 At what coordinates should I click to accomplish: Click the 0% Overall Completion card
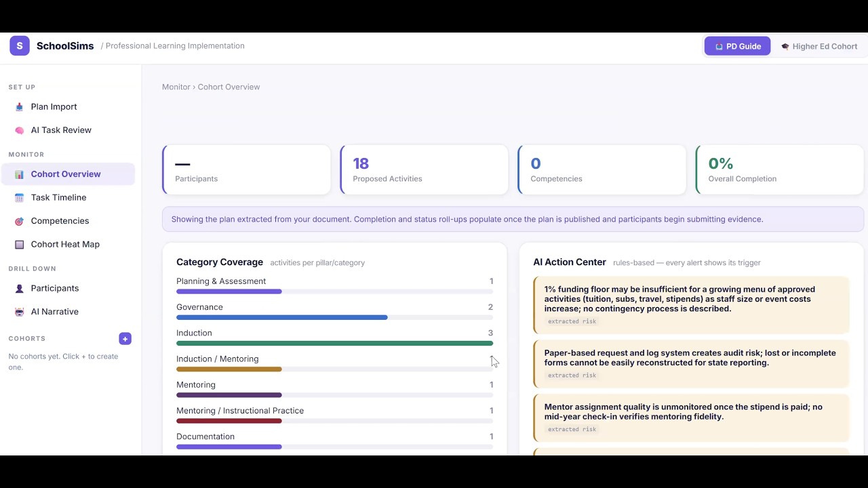(x=780, y=169)
